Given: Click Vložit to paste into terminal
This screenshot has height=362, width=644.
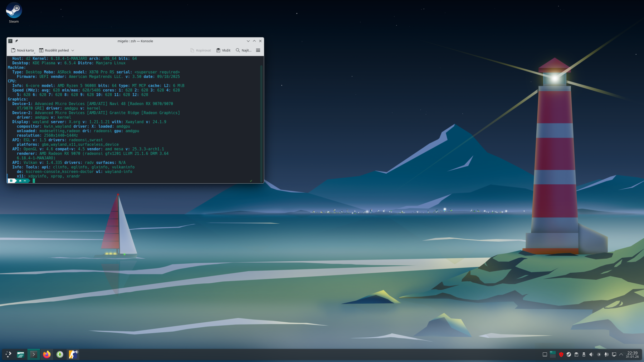Looking at the screenshot, I should [223, 50].
